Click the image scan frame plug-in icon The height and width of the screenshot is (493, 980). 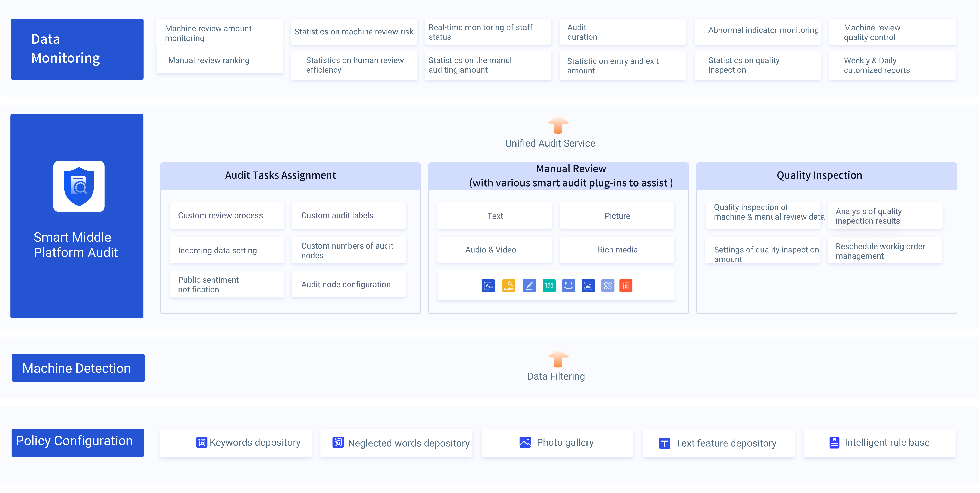(588, 286)
